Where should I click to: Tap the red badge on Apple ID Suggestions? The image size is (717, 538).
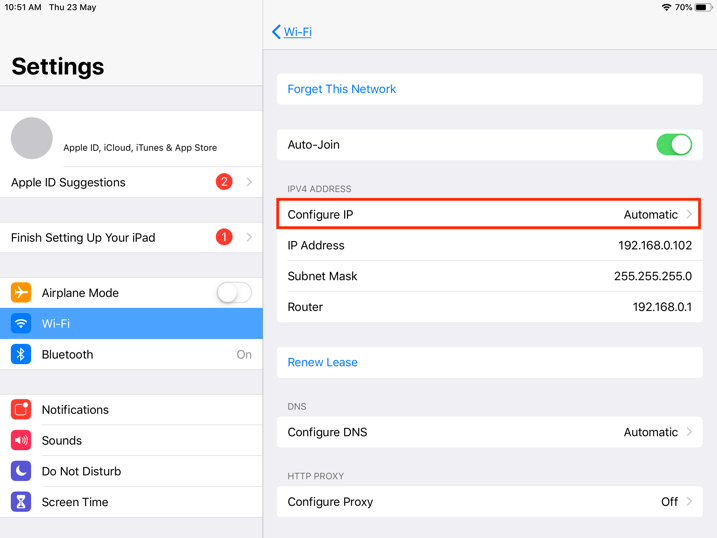pos(224,182)
